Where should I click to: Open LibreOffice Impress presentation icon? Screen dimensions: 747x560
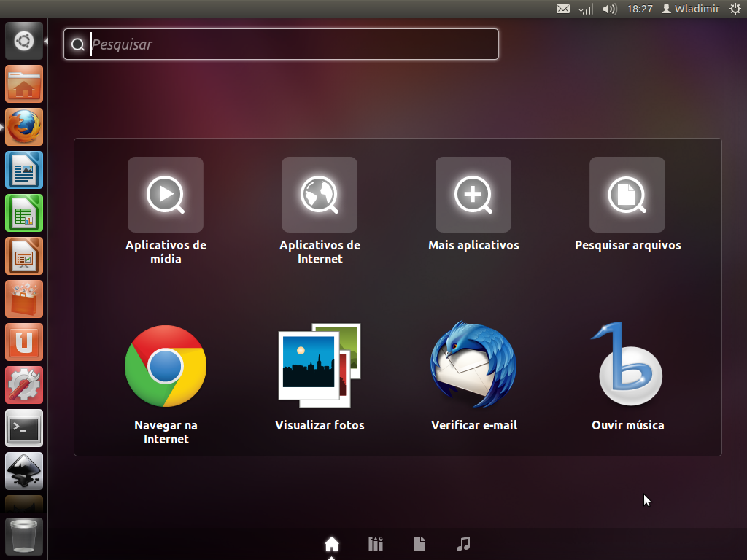tap(24, 256)
